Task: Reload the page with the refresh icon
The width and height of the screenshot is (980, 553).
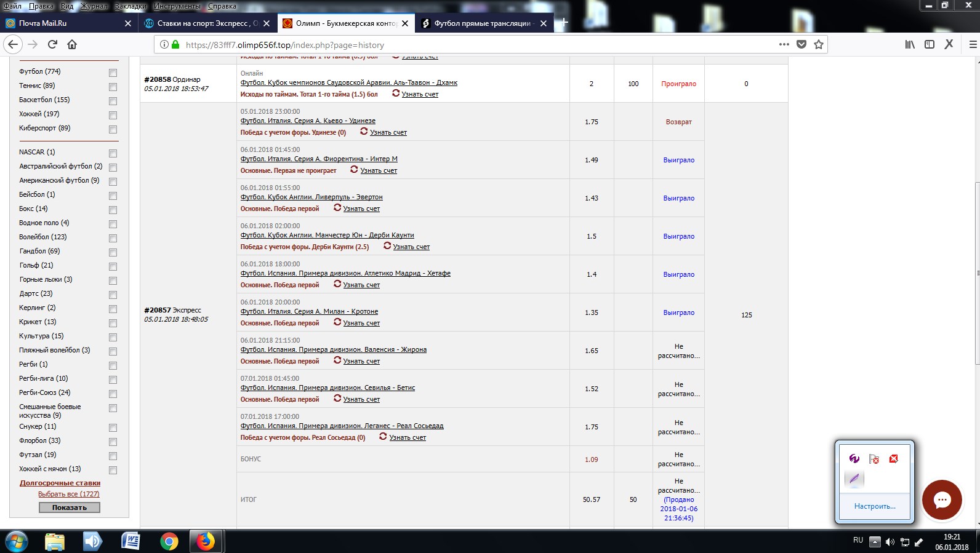Action: pyautogui.click(x=52, y=44)
